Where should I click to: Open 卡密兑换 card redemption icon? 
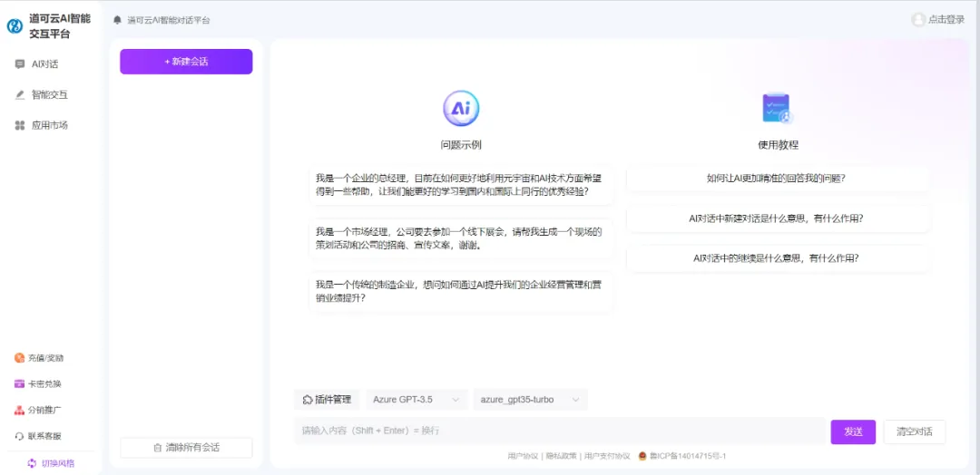(x=19, y=383)
